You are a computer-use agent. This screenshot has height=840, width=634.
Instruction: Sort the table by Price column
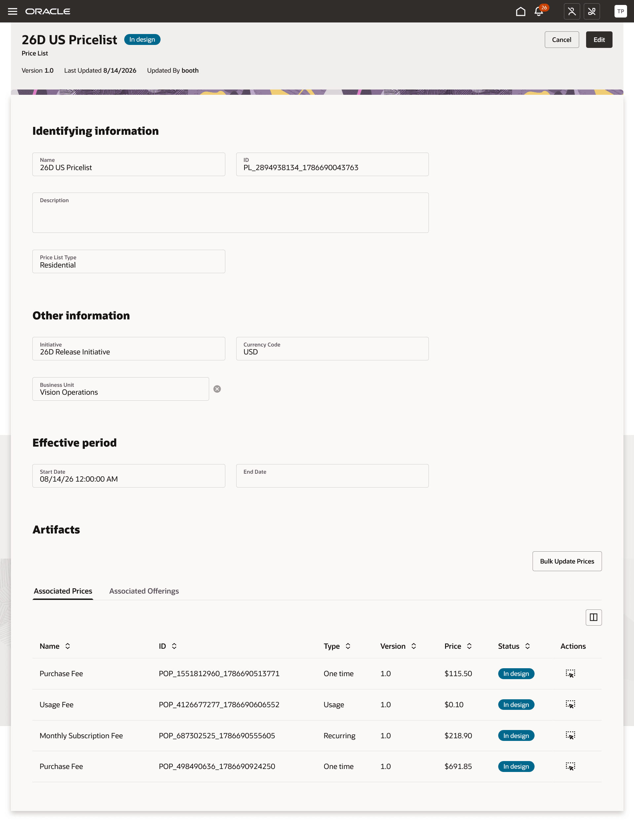pos(469,646)
